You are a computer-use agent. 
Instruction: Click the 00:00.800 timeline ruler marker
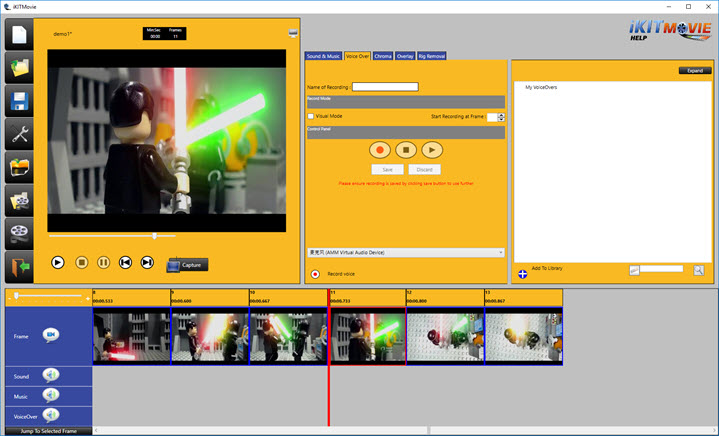coord(417,301)
